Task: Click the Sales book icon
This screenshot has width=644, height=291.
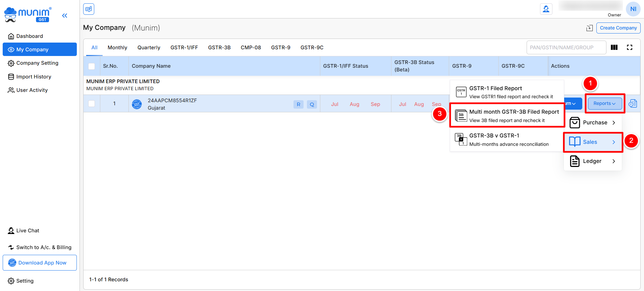Action: click(575, 142)
